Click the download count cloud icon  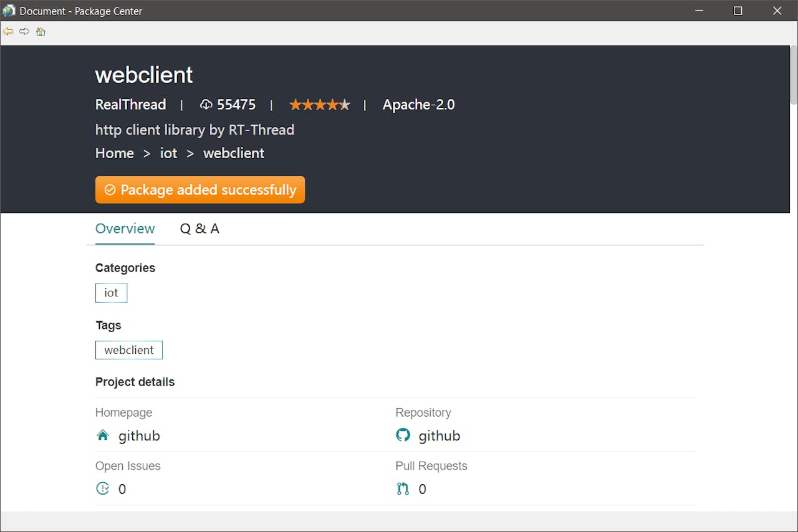206,105
